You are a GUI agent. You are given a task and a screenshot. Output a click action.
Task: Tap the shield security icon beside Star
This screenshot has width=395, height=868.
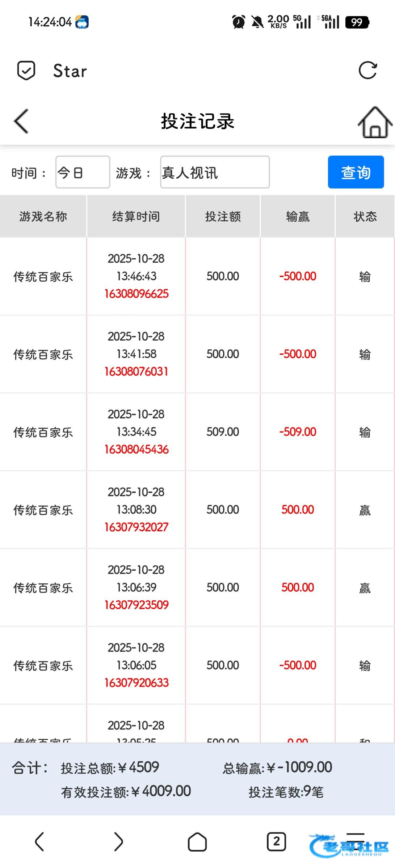(x=26, y=70)
